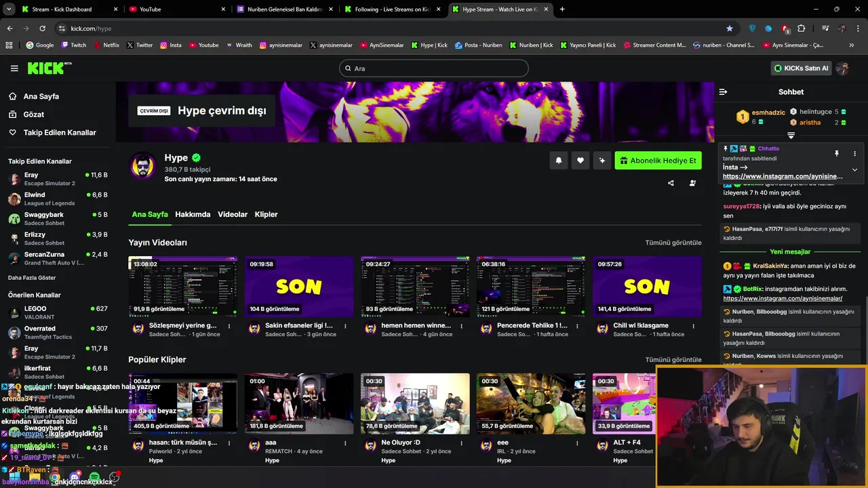Open the Ne Oluyor :D clip thumbnail
The width and height of the screenshot is (868, 488).
[415, 404]
